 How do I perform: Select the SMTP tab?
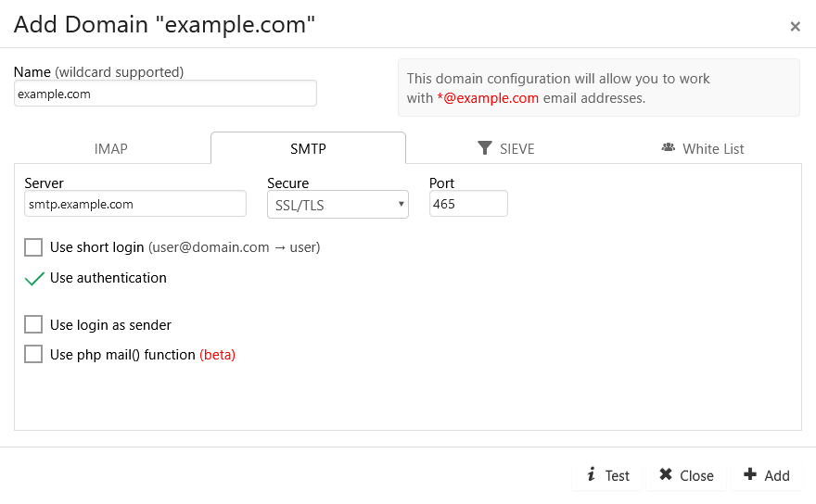coord(308,149)
